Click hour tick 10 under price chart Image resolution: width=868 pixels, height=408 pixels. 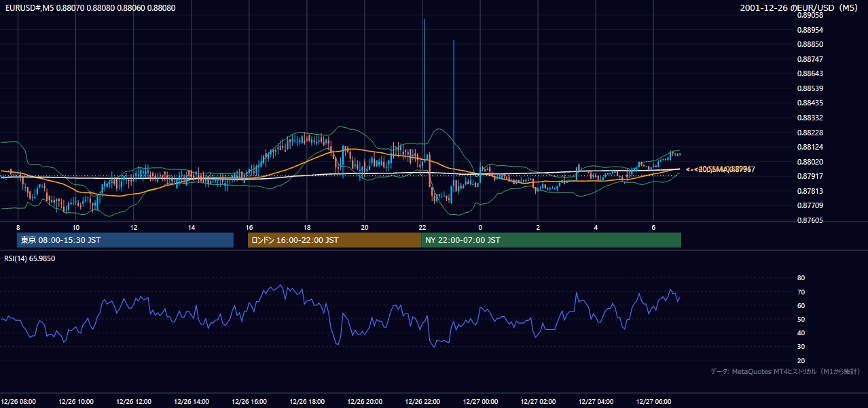tap(76, 227)
